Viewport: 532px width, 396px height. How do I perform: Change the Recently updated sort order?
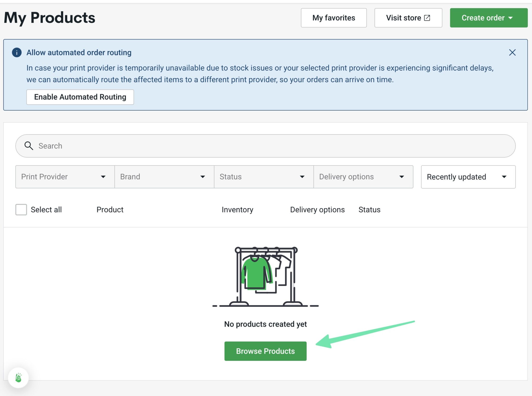pos(468,177)
